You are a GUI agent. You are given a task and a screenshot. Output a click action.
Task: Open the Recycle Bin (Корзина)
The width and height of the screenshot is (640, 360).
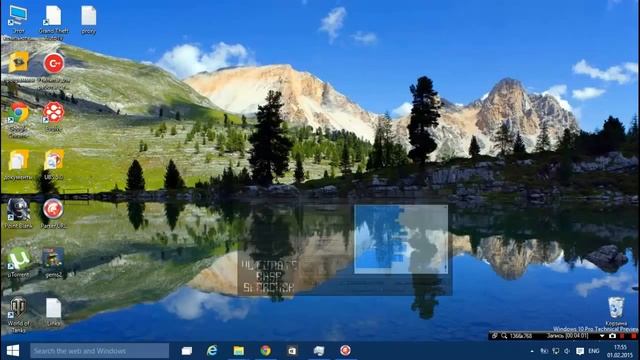click(616, 311)
